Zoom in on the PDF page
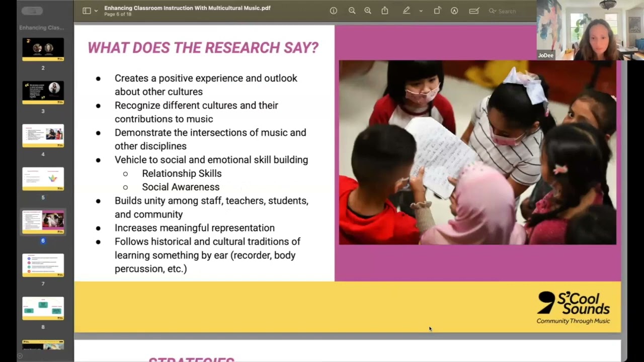644x362 pixels. pyautogui.click(x=368, y=11)
